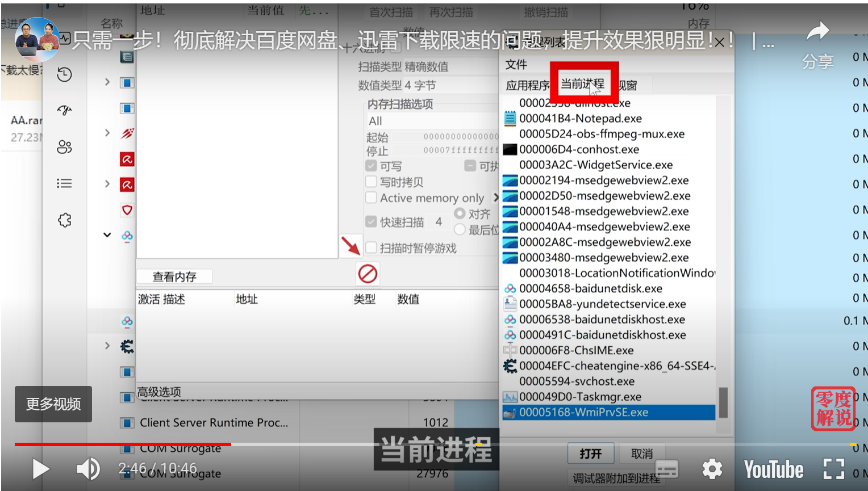Image resolution: width=868 pixels, height=491 pixels.
Task: Open Task Manager details list icon
Action: [x=64, y=183]
